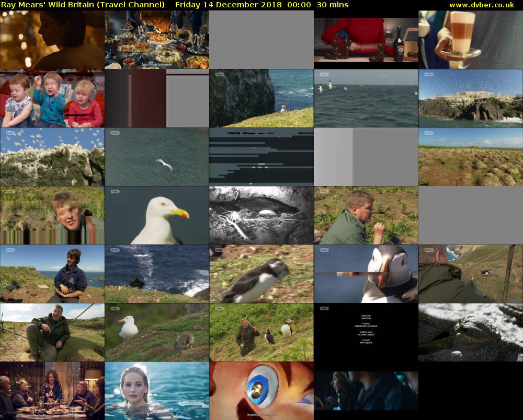The image size is (523, 420).
Task: Open the black-and-white nest with egg thumbnail
Action: pos(261,216)
